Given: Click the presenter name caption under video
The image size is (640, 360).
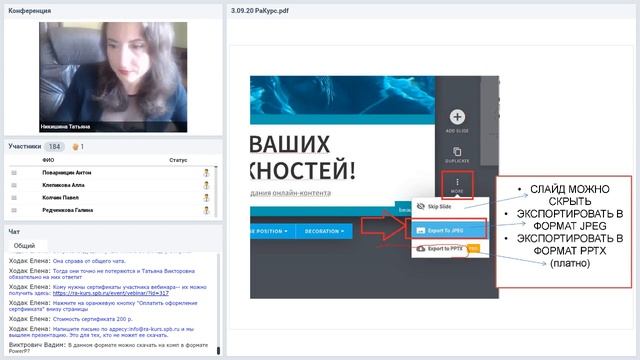Looking at the screenshot, I should pos(65,127).
